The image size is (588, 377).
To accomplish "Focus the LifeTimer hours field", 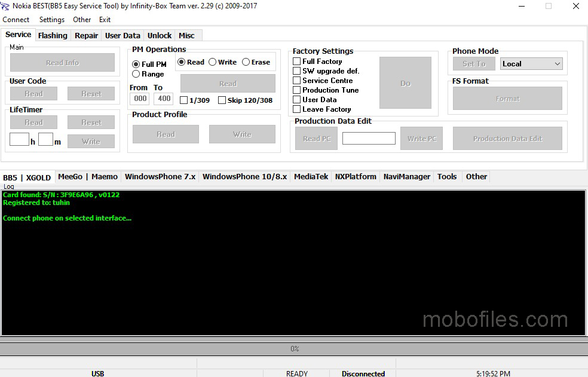I will (19, 139).
